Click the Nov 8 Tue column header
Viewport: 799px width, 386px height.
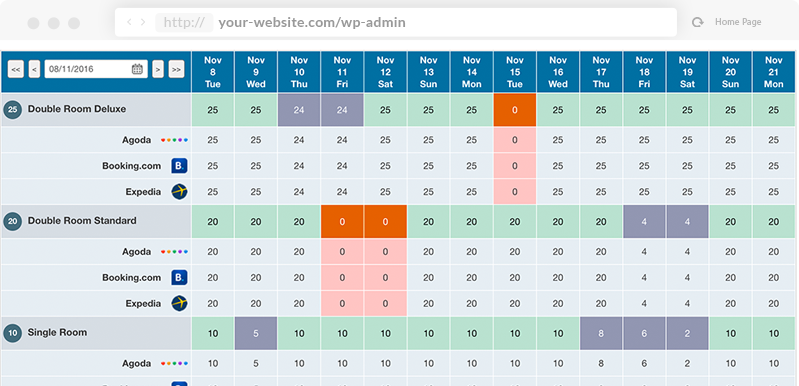(213, 72)
